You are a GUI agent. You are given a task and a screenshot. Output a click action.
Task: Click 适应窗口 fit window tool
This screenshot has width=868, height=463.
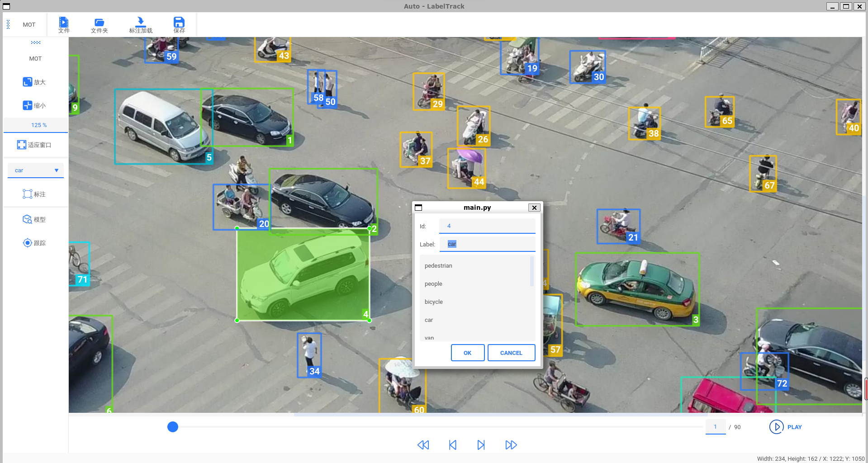pos(34,145)
